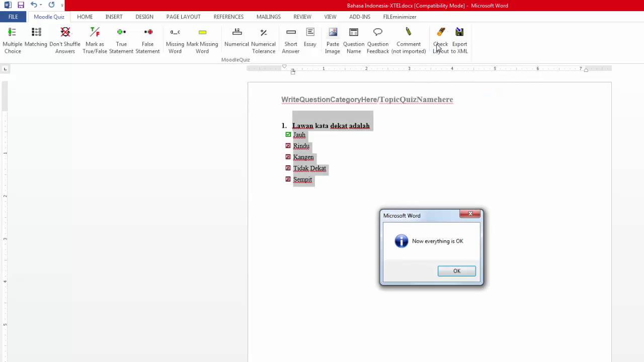Click the green check beside Jauh
Image resolution: width=644 pixels, height=362 pixels.
point(288,135)
